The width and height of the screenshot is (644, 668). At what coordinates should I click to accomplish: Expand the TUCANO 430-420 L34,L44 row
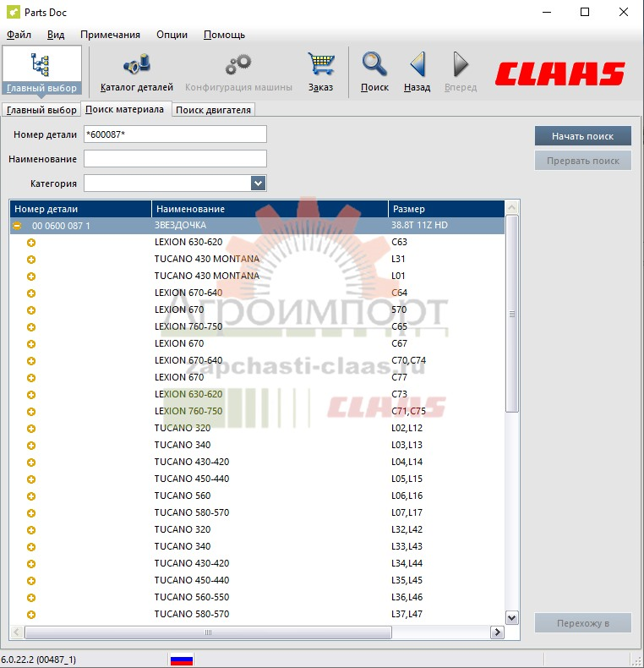(31, 564)
